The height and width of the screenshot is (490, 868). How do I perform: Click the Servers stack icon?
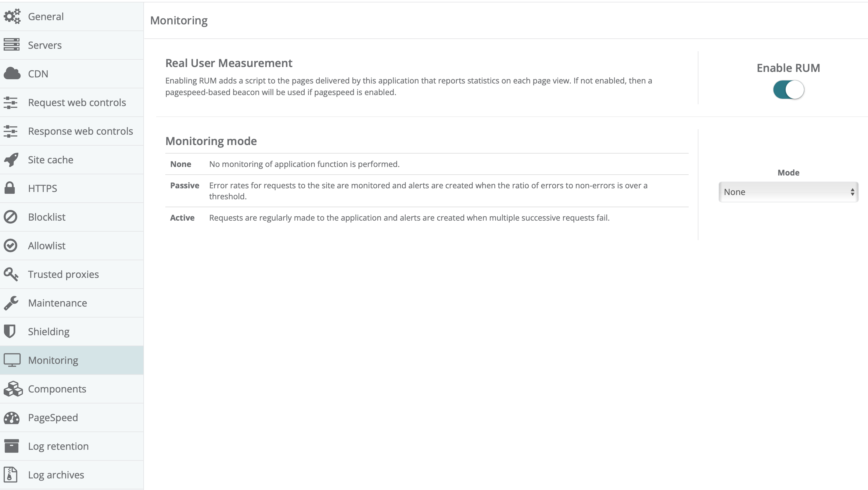[12, 45]
